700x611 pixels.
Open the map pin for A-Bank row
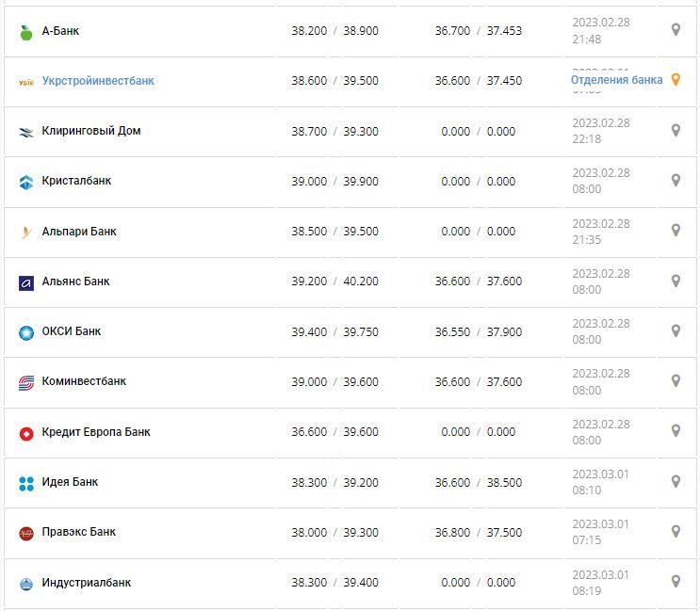(x=676, y=30)
